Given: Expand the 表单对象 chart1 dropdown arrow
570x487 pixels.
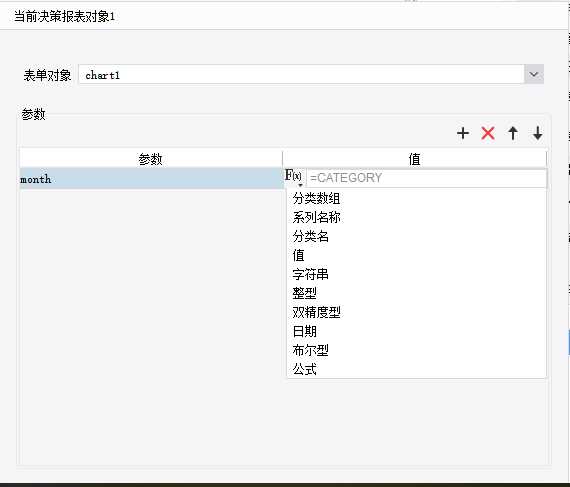Looking at the screenshot, I should (x=534, y=74).
